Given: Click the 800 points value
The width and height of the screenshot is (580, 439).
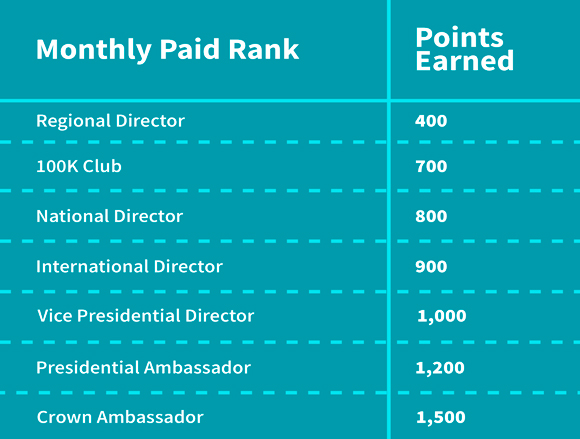Looking at the screenshot, I should (431, 216).
